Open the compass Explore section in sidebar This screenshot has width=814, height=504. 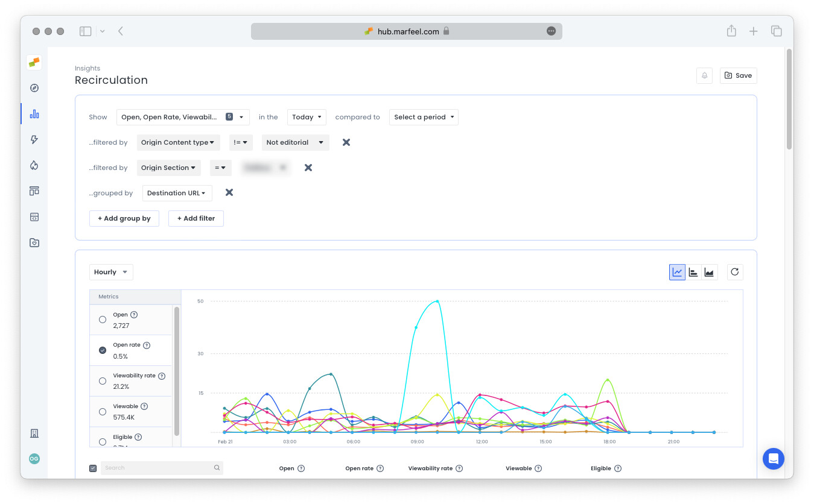point(34,87)
